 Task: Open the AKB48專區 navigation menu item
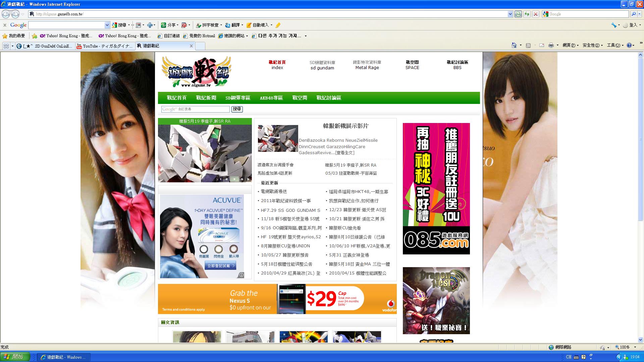(x=271, y=98)
